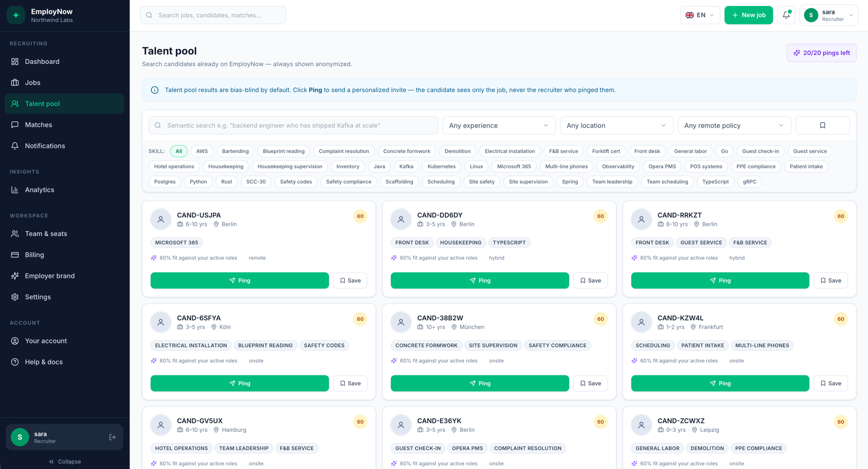Viewport: 868px width, 469px height.
Task: Open Talent pool in the sidebar
Action: coord(65,104)
